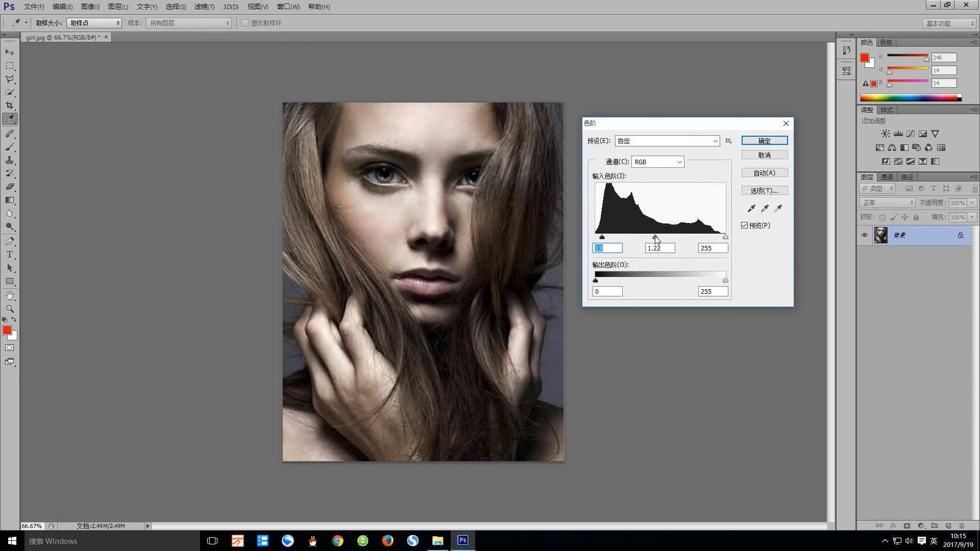The image size is (980, 551).
Task: Select the Quick Selection tool
Action: tap(10, 92)
